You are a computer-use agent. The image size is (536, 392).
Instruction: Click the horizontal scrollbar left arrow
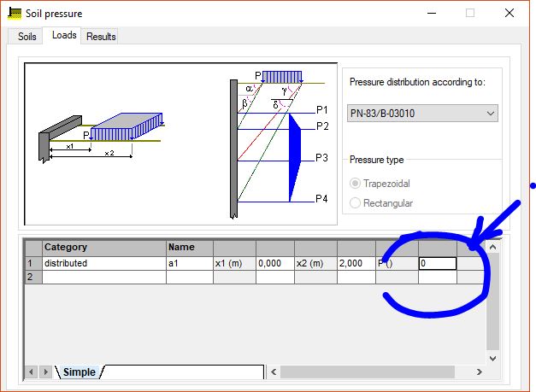[274, 372]
